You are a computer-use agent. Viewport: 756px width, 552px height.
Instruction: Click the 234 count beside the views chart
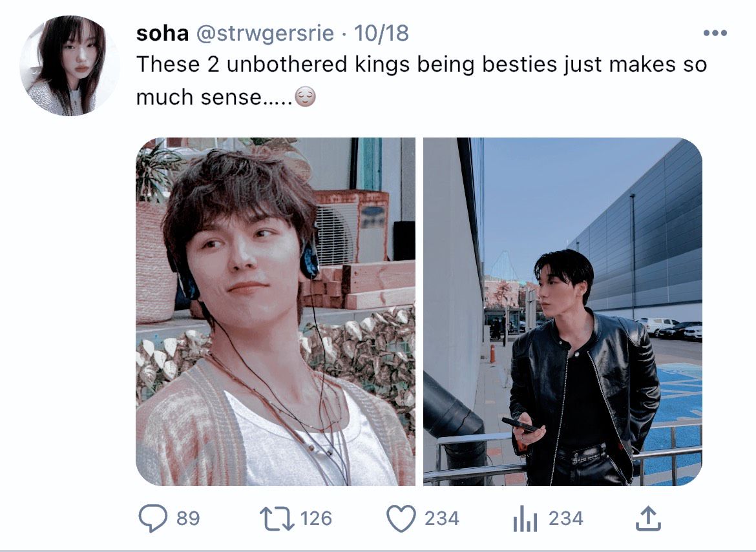[565, 519]
